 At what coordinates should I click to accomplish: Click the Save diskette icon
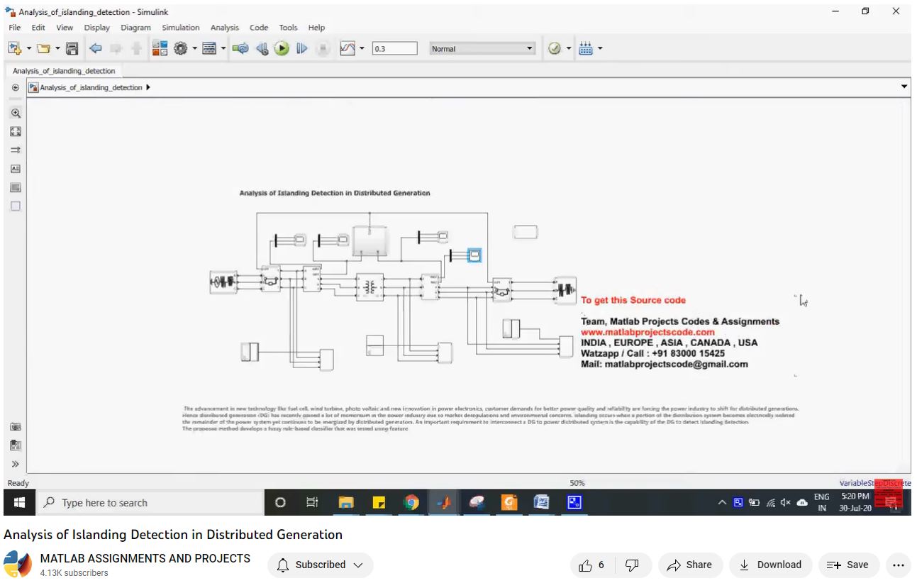72,48
